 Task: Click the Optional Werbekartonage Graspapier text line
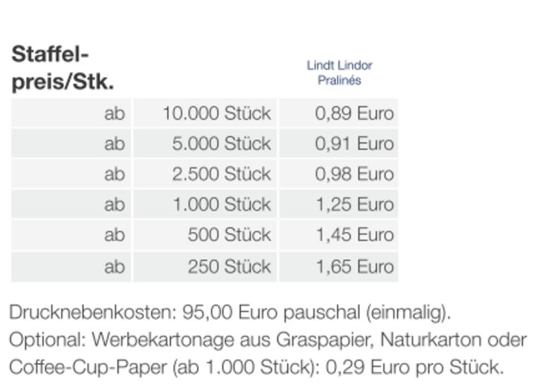pos(268,340)
